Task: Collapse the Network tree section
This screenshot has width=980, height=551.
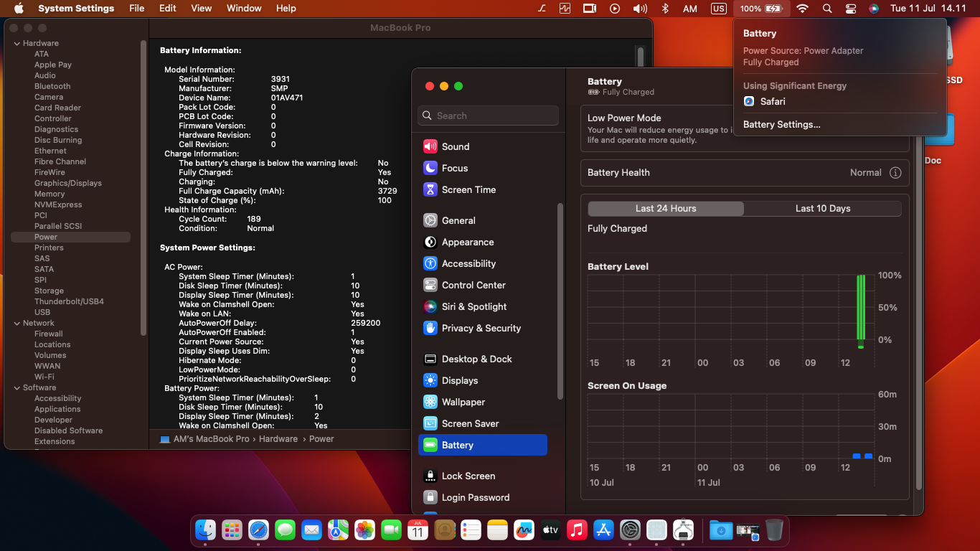Action: (x=17, y=323)
